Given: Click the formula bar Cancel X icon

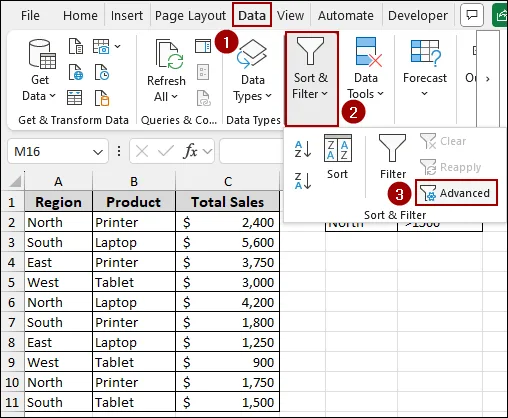Looking at the screenshot, I should point(142,152).
